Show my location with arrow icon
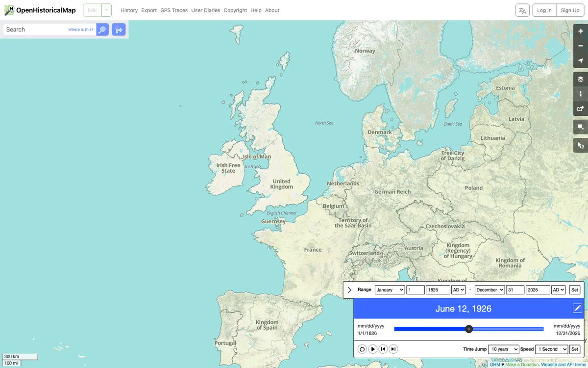The image size is (588, 368). pos(581,60)
